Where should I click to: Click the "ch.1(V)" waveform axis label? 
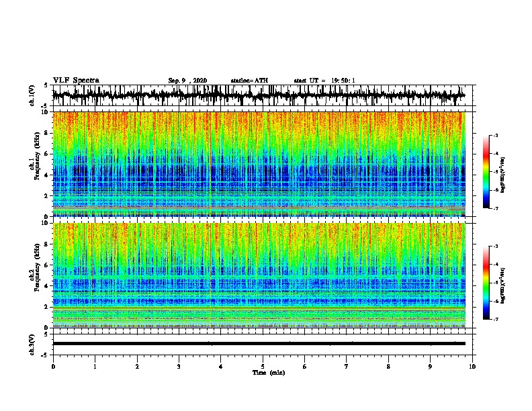(32, 95)
